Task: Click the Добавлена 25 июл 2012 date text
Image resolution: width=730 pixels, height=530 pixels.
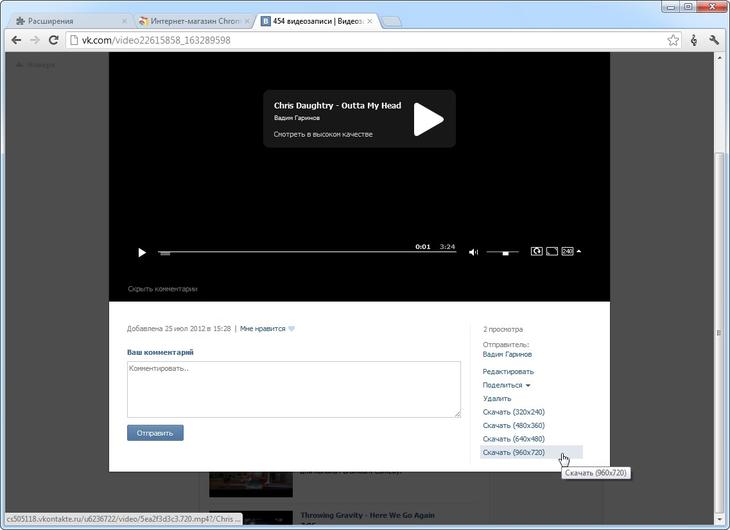Action: tap(179, 329)
